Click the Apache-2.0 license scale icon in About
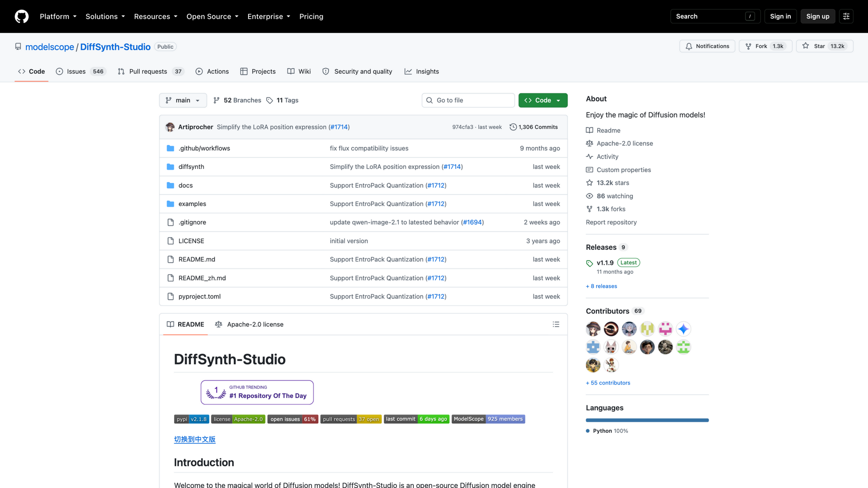 point(590,143)
